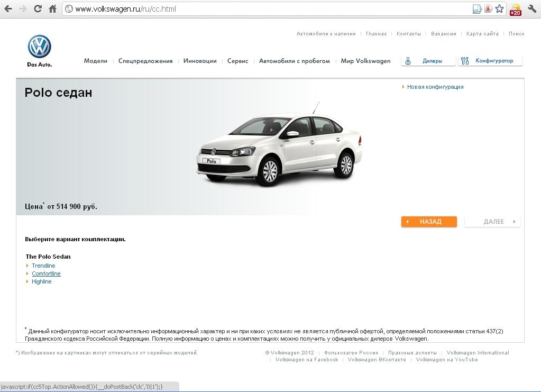541x392 pixels.
Task: Open the Модели menu
Action: point(95,61)
